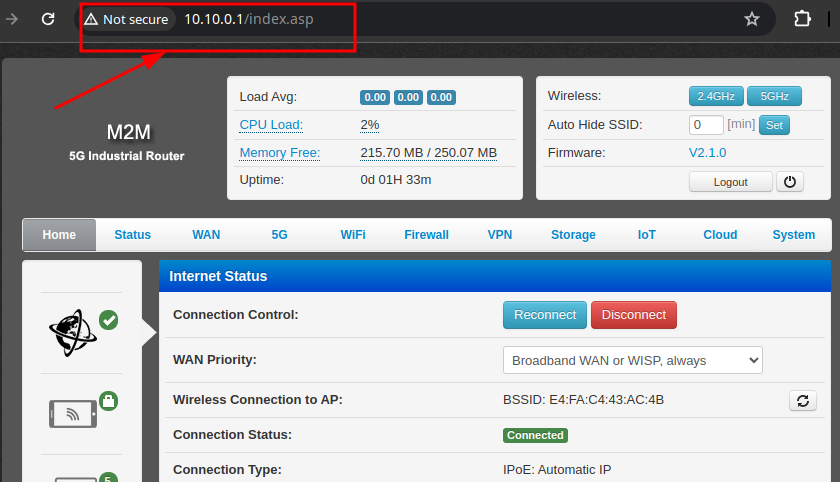Click the green Connected status badge
This screenshot has height=482, width=840.
coord(535,435)
